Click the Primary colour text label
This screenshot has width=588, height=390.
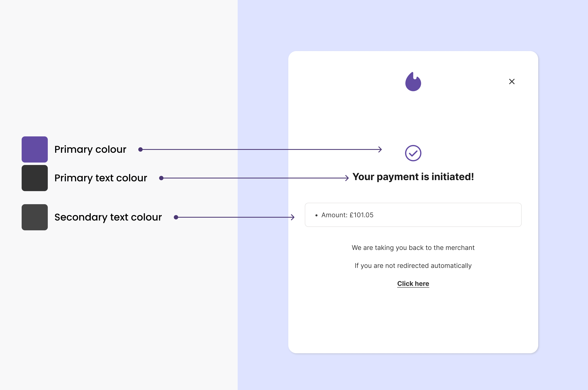click(x=90, y=149)
